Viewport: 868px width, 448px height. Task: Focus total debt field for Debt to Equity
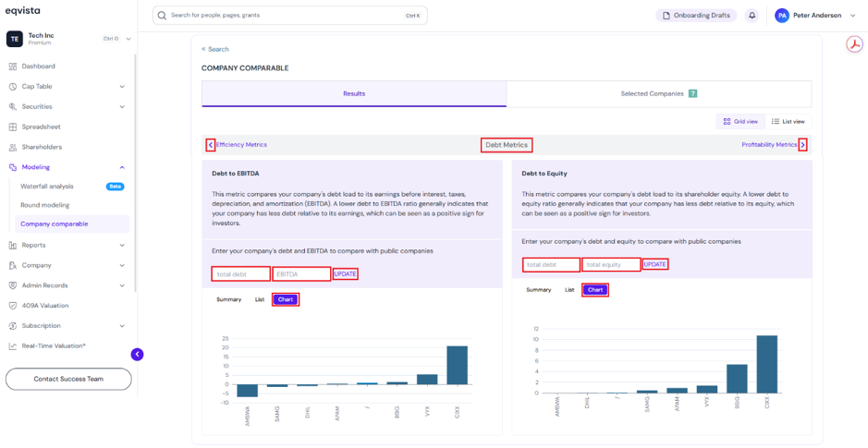pyautogui.click(x=551, y=265)
